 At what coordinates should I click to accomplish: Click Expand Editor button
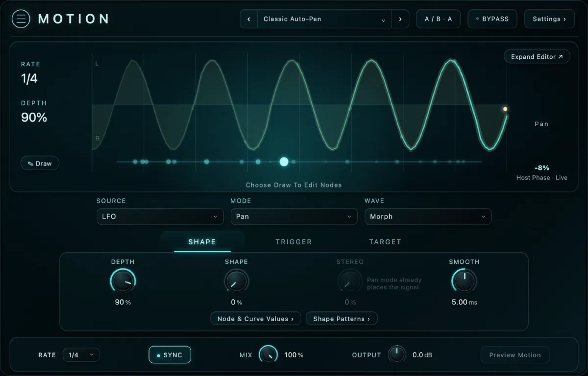pos(537,57)
